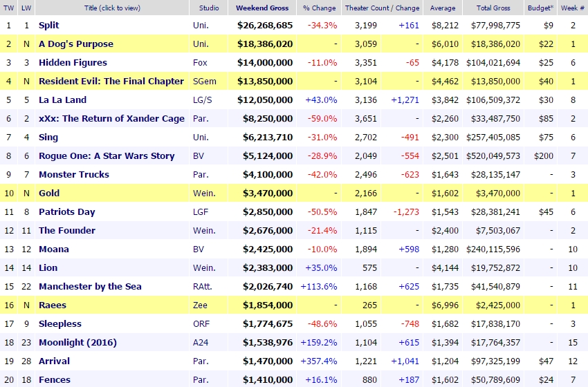
Task: Click Lion theater count 575
Action: 369,268
